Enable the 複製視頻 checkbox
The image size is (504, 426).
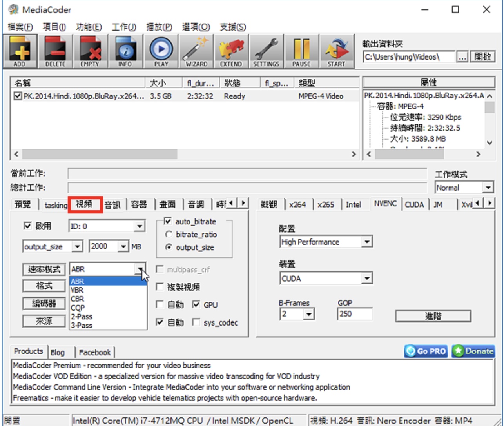(160, 287)
